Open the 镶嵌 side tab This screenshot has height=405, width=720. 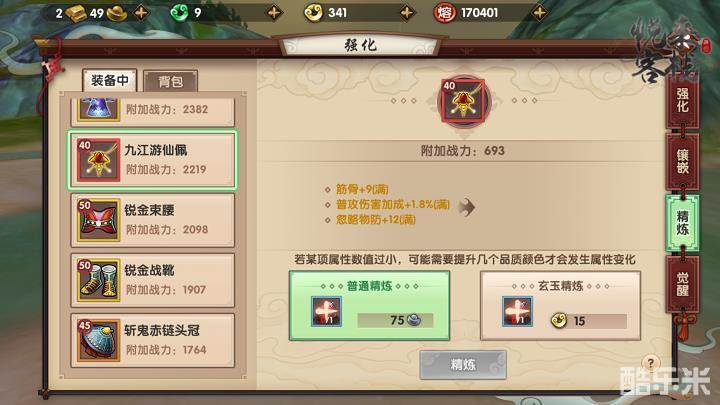tap(682, 161)
